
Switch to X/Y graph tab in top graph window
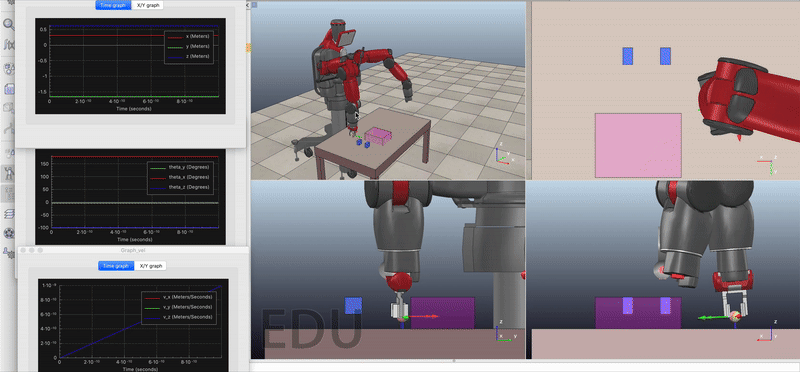coord(147,5)
